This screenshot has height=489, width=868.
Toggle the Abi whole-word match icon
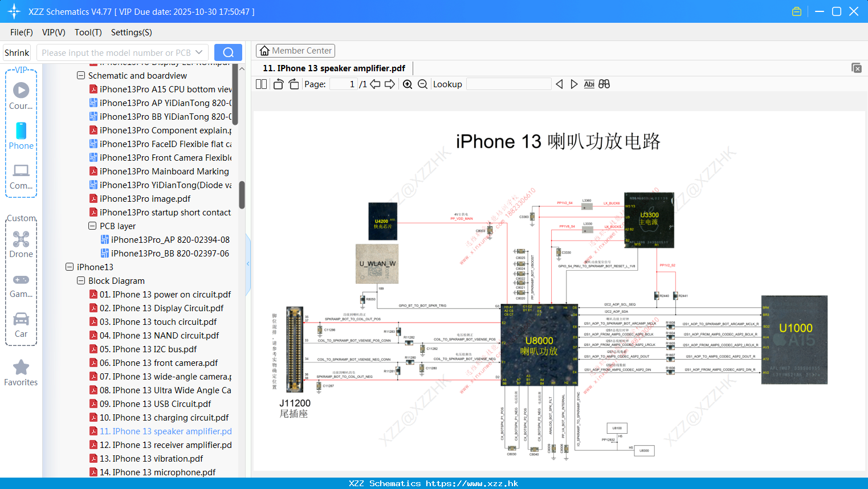589,84
